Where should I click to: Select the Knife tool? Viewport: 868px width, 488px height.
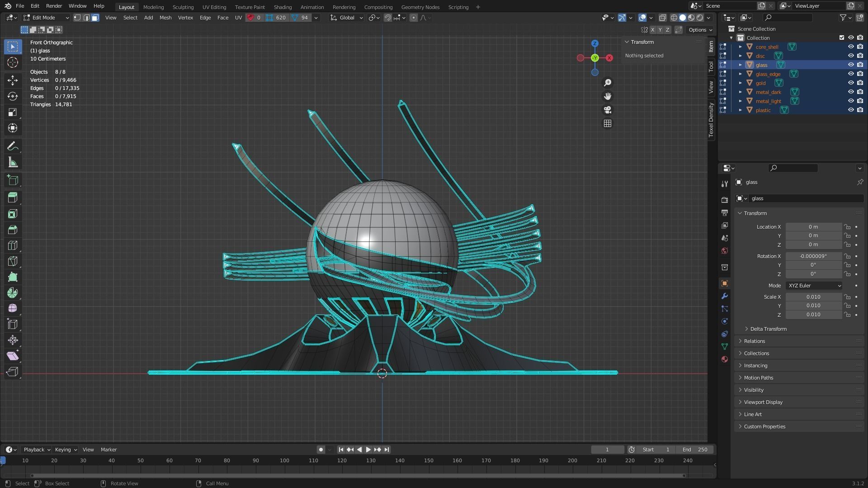[13, 261]
